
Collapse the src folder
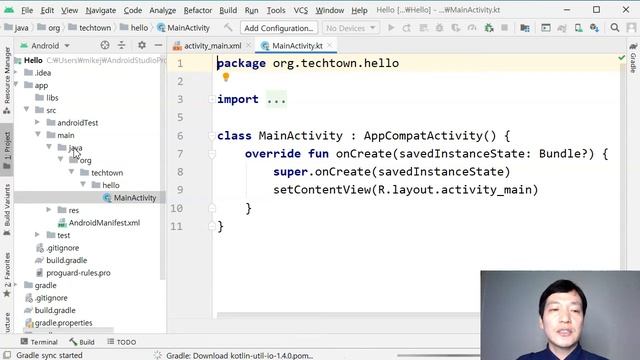coord(27,109)
